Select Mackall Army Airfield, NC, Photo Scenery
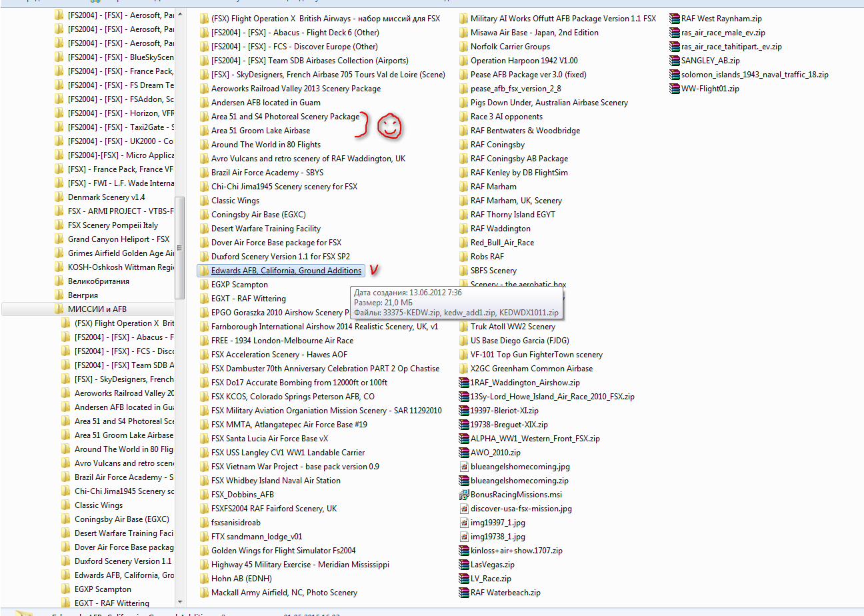The width and height of the screenshot is (864, 616). tap(284, 593)
